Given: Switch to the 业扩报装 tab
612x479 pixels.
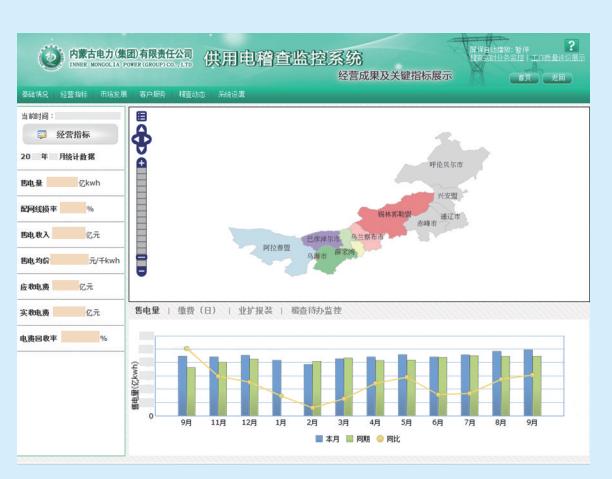Looking at the screenshot, I should (x=255, y=311).
